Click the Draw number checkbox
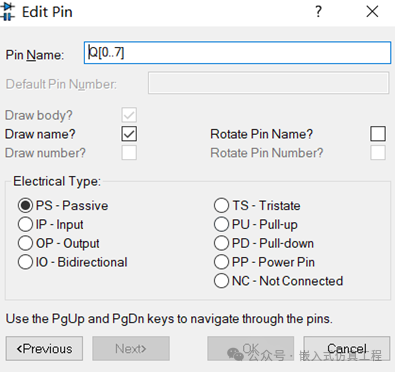The image size is (395, 372). pos(129,153)
